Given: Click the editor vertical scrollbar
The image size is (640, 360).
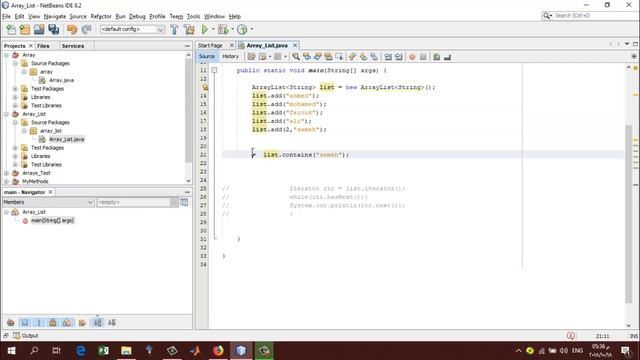Looking at the screenshot, I should coord(629,214).
